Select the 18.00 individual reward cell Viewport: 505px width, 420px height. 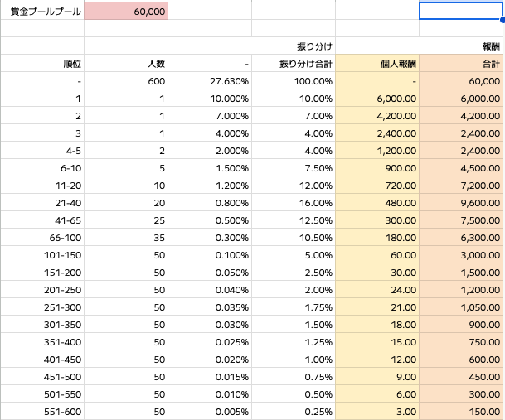[x=377, y=324]
